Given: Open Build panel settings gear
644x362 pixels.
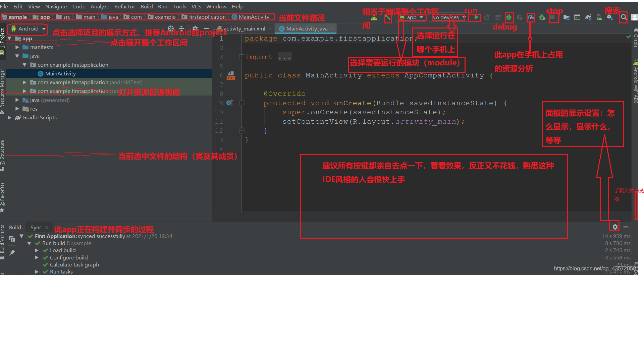Looking at the screenshot, I should coord(615,227).
